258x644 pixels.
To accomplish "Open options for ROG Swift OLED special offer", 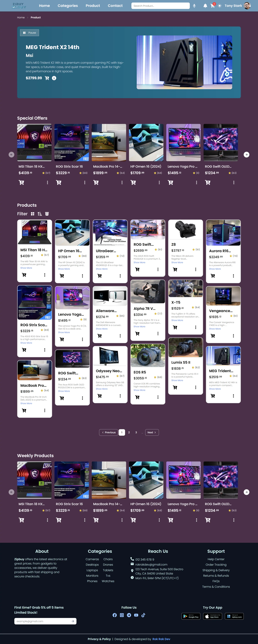I will (x=234, y=182).
